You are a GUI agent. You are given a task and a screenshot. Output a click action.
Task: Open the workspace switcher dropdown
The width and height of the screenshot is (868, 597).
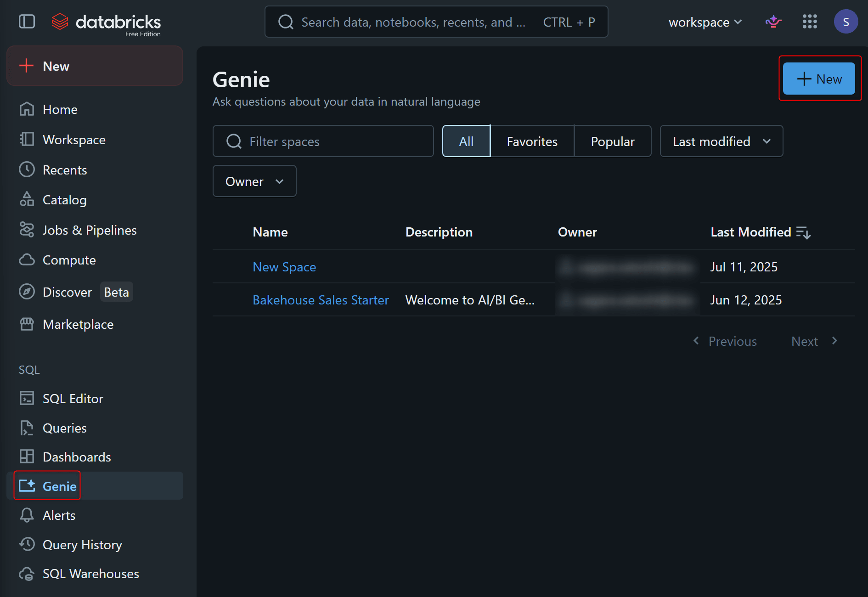(x=705, y=22)
